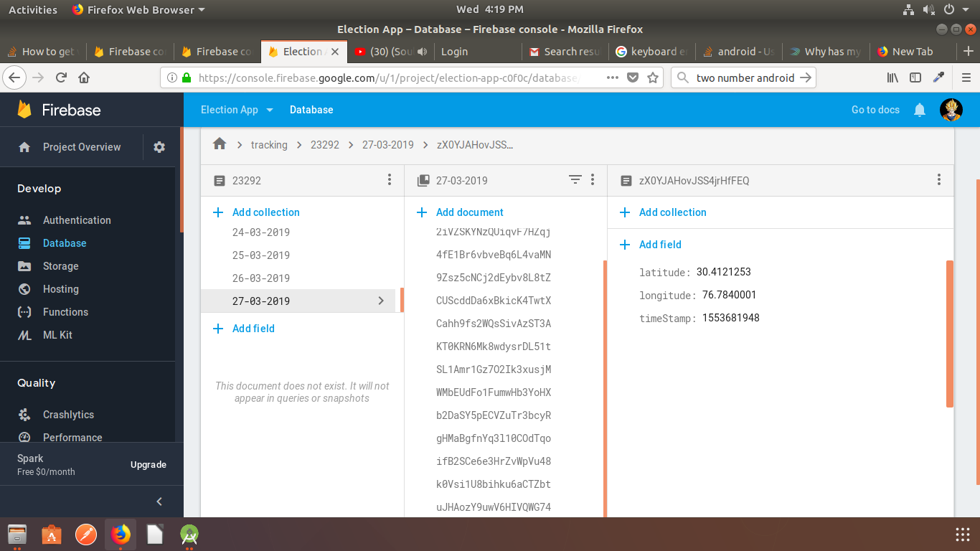
Task: Go to Project Overview
Action: (x=82, y=147)
